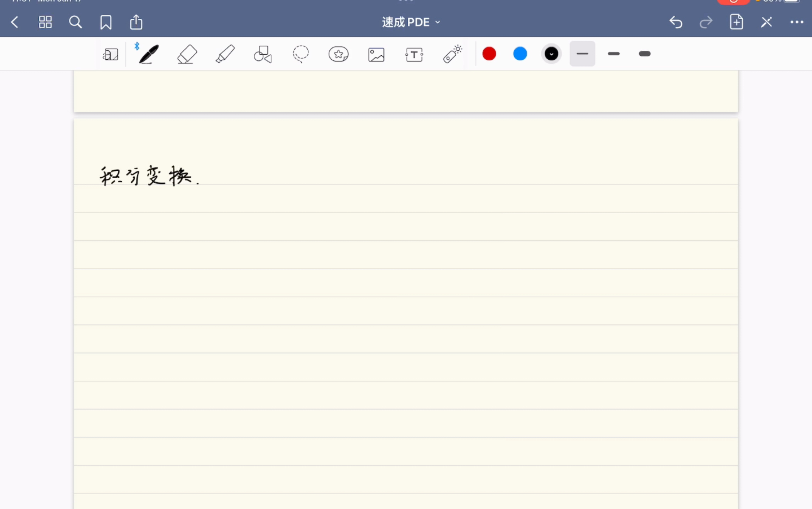Open the share and export menu
This screenshot has width=812, height=509.
coord(136,22)
